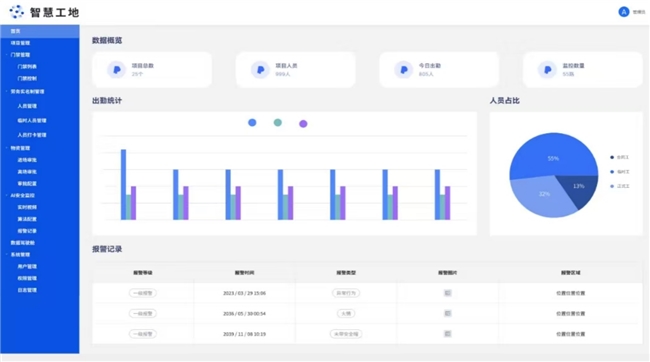
Task: Open 临时人员管理 in the sidebar
Action: coord(32,121)
